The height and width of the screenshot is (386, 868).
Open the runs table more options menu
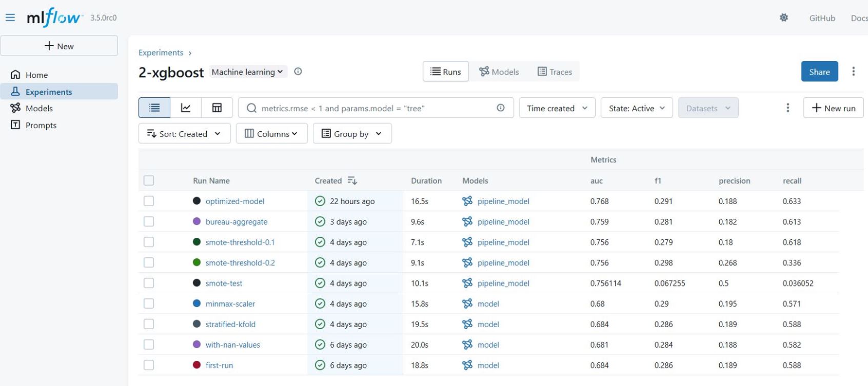(788, 108)
